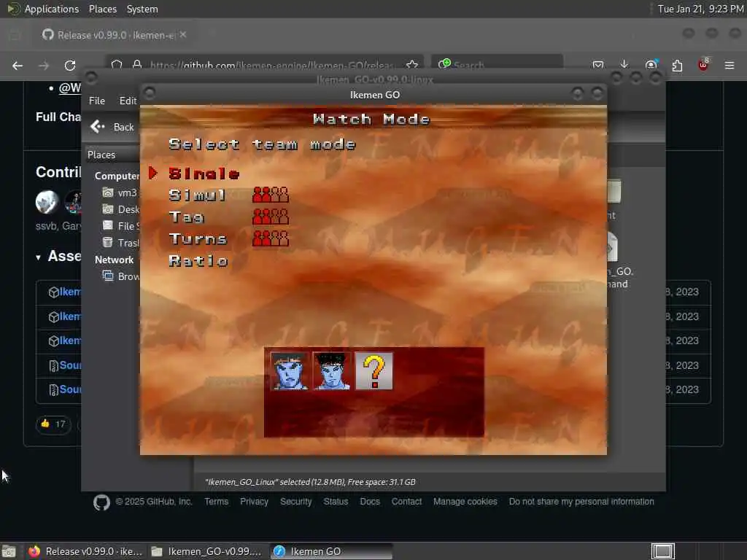This screenshot has height=560, width=747.
Task: Open GitHub Contact footer link
Action: (406, 502)
